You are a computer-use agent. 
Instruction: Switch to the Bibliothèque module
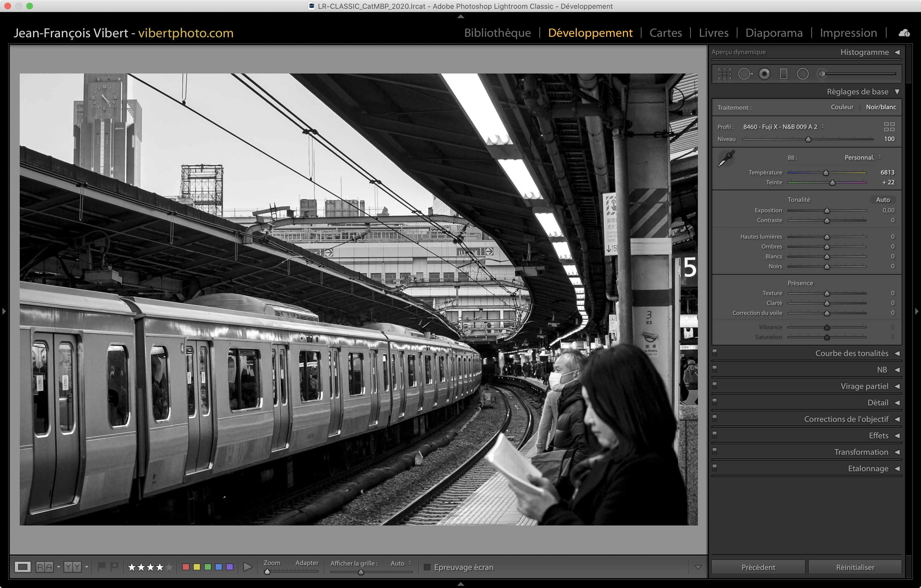(x=497, y=33)
